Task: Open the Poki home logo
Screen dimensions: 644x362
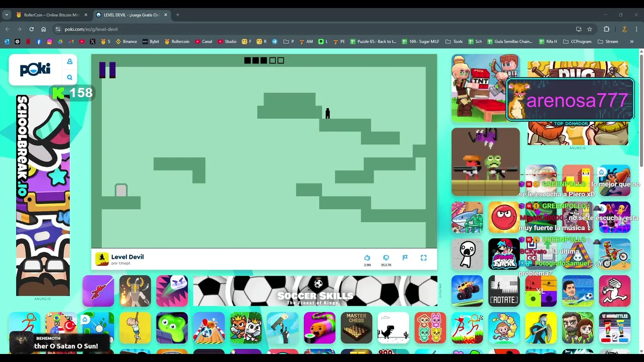Action: pyautogui.click(x=35, y=69)
